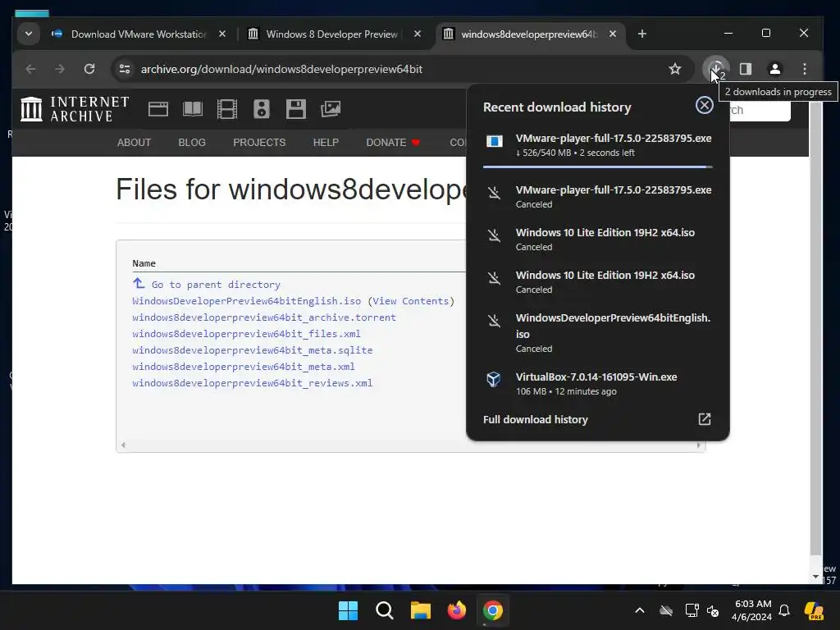This screenshot has height=630, width=840.
Task: Open the Chrome three-dot menu
Action: tap(804, 69)
